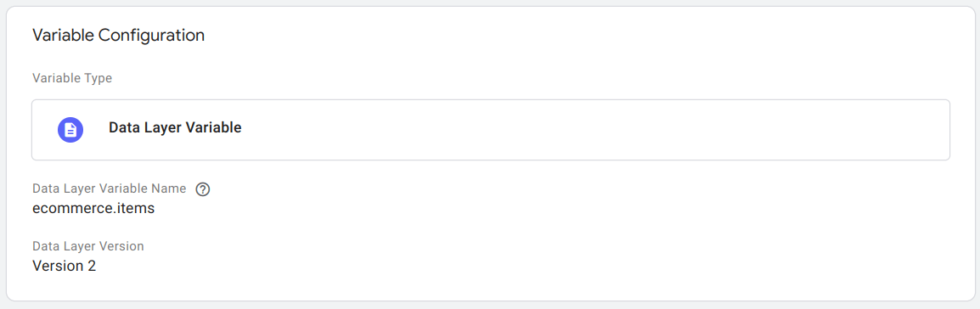Click the number 2 in Version 2

click(92, 266)
